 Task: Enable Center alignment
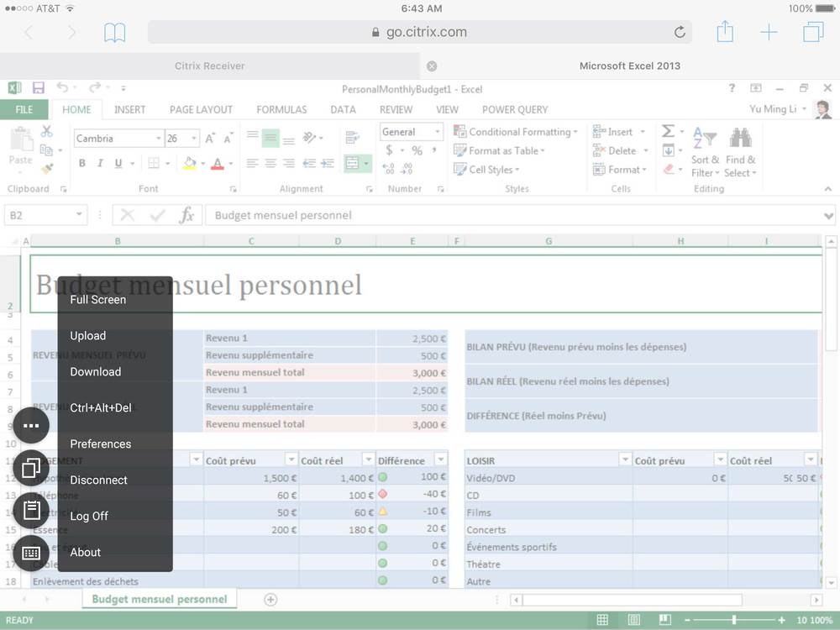[269, 163]
